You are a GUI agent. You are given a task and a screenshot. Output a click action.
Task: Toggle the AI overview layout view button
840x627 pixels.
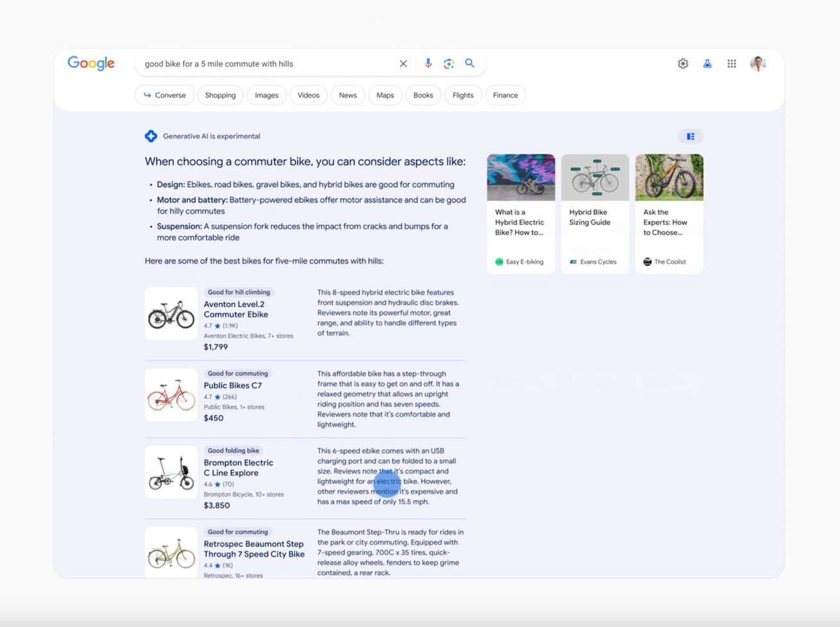pyautogui.click(x=691, y=137)
